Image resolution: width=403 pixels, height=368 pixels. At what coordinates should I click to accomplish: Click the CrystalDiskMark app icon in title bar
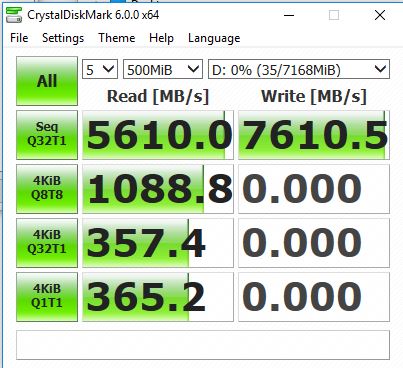click(x=14, y=15)
